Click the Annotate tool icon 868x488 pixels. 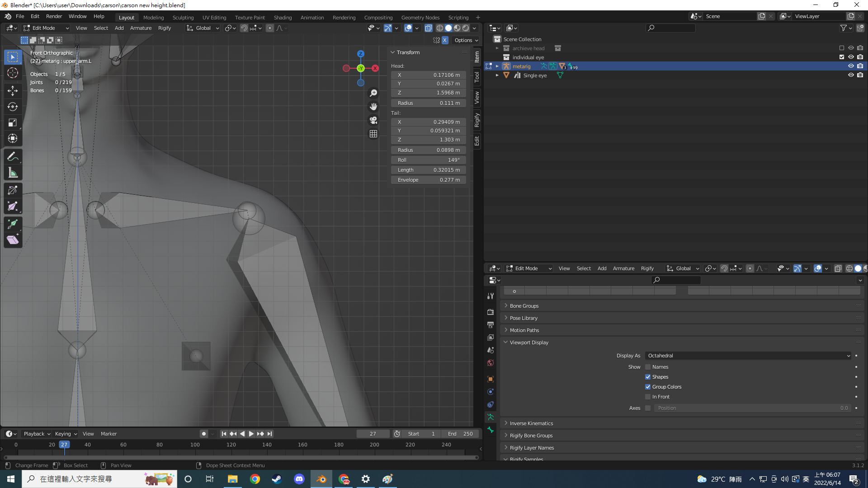(x=13, y=156)
